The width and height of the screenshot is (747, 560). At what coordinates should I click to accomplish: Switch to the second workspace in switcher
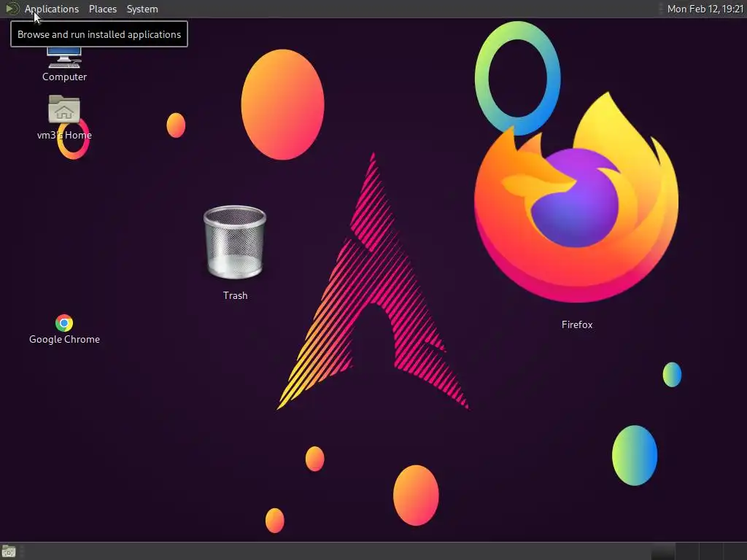[x=687, y=551]
